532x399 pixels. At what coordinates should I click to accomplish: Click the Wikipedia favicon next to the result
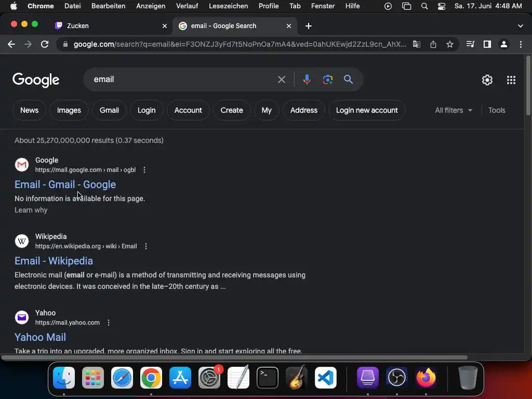point(22,241)
